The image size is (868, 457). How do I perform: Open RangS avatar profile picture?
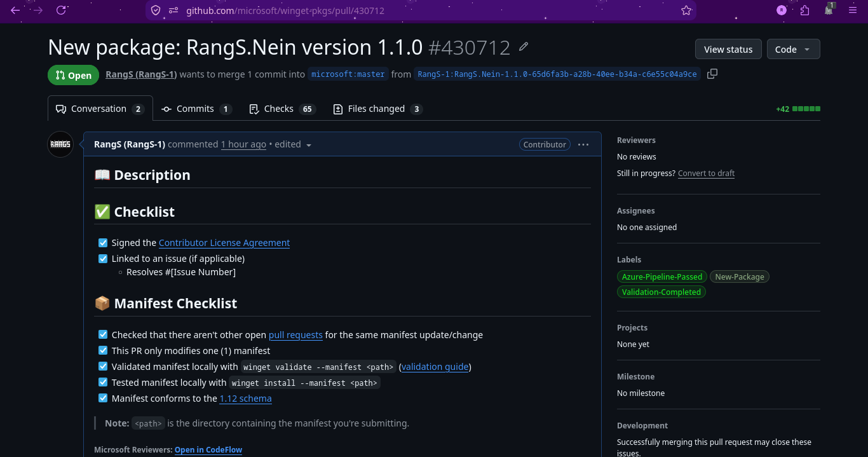pyautogui.click(x=61, y=144)
